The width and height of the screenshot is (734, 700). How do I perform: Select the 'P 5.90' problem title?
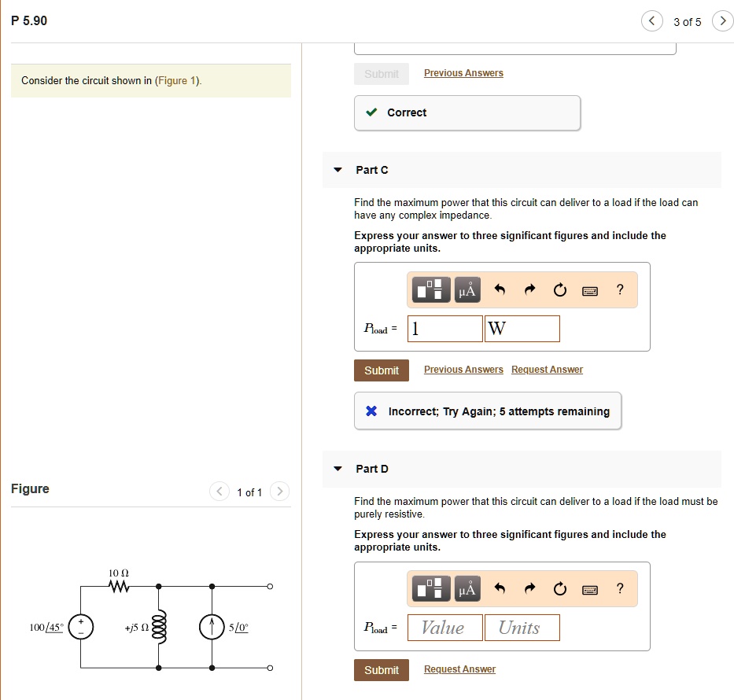29,20
